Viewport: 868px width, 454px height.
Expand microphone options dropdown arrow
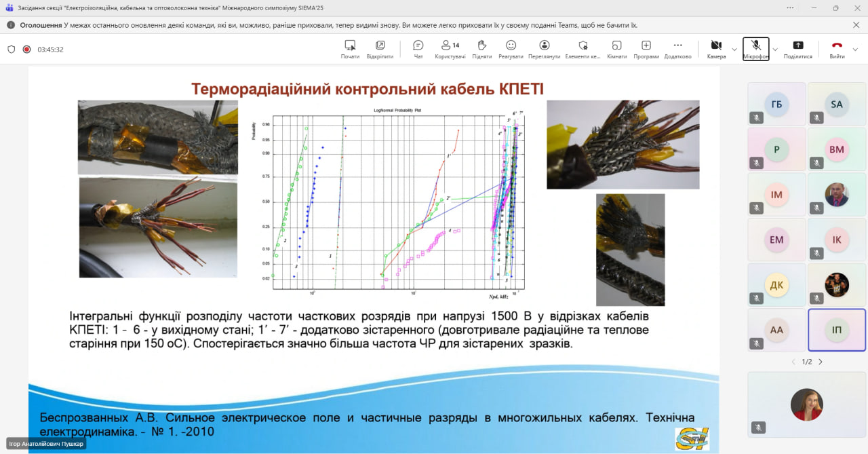click(775, 50)
